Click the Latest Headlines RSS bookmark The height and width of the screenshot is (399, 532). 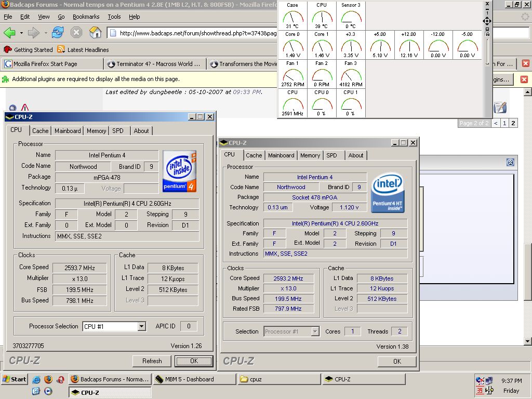click(x=83, y=50)
